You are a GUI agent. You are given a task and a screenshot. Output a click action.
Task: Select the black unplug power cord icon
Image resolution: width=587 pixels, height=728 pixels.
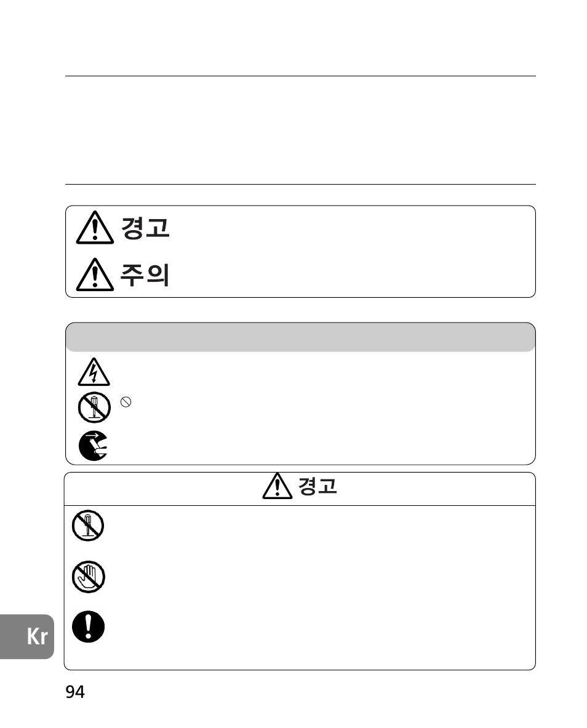click(x=94, y=445)
